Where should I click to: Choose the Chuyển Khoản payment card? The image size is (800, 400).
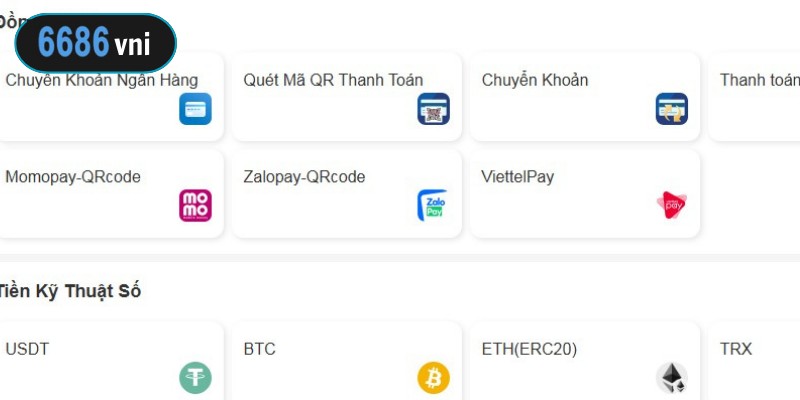pos(585,96)
